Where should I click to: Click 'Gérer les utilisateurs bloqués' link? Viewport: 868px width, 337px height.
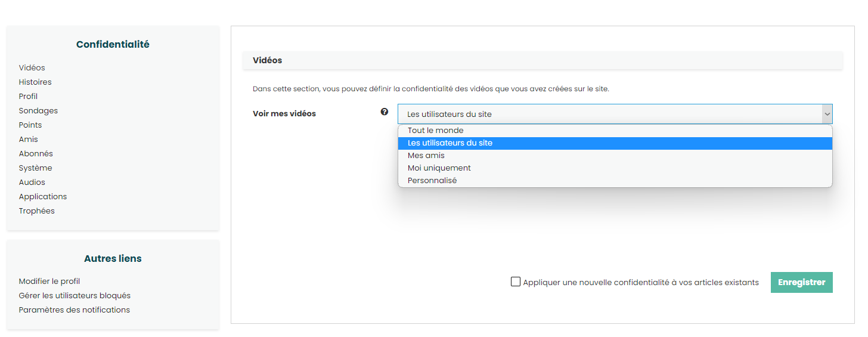point(75,296)
